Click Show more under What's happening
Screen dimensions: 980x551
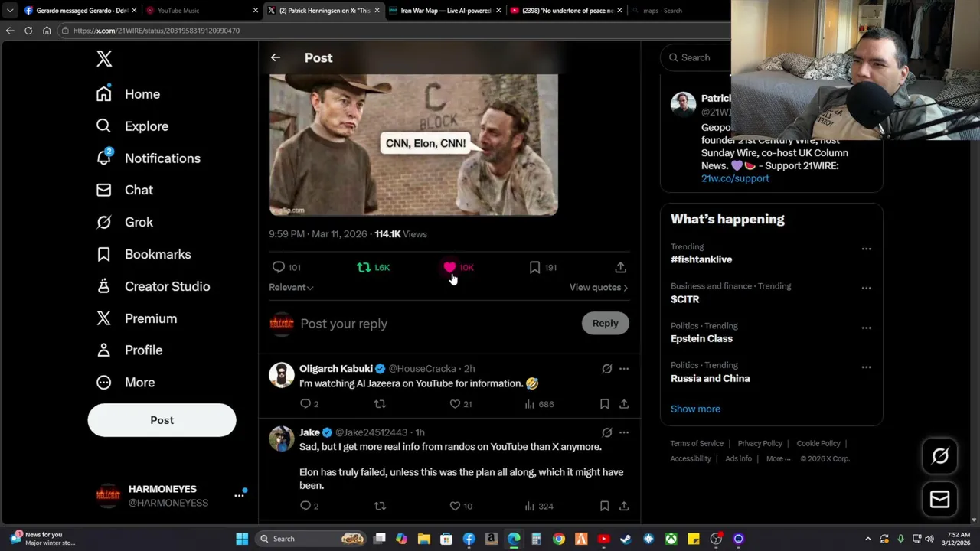695,409
